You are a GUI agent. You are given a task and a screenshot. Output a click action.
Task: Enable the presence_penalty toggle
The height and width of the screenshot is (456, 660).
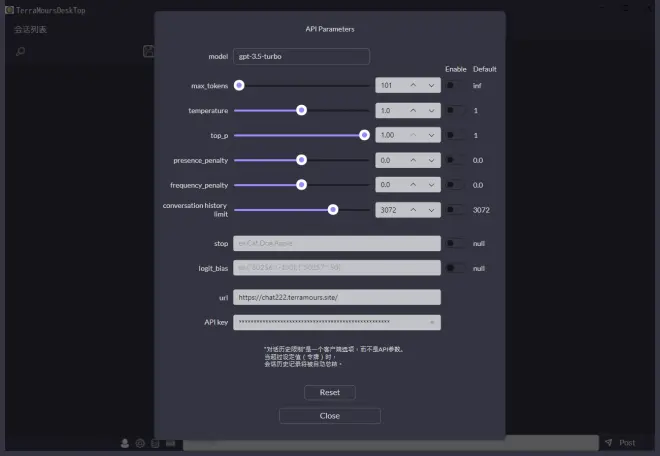click(454, 160)
